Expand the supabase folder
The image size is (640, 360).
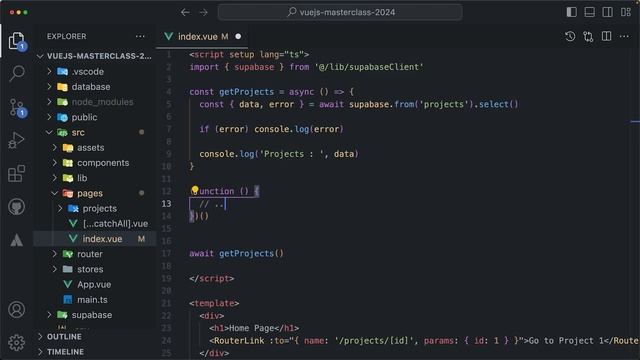point(95,315)
